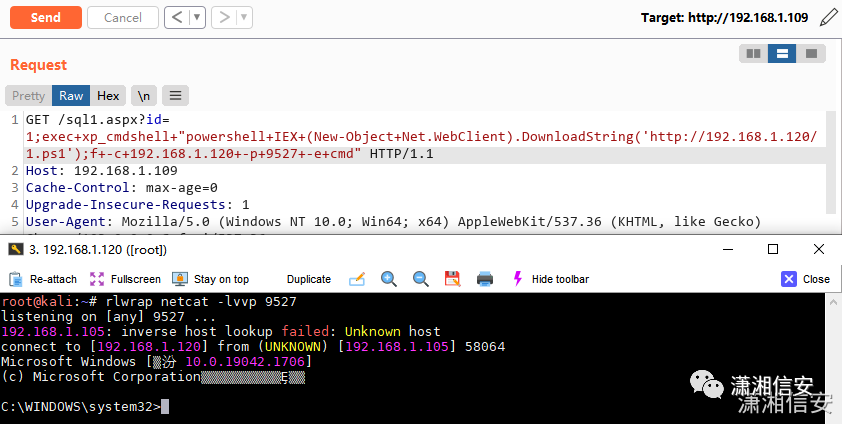Select the top-bottom split layout icon
Image resolution: width=842 pixels, height=424 pixels.
[x=782, y=53]
